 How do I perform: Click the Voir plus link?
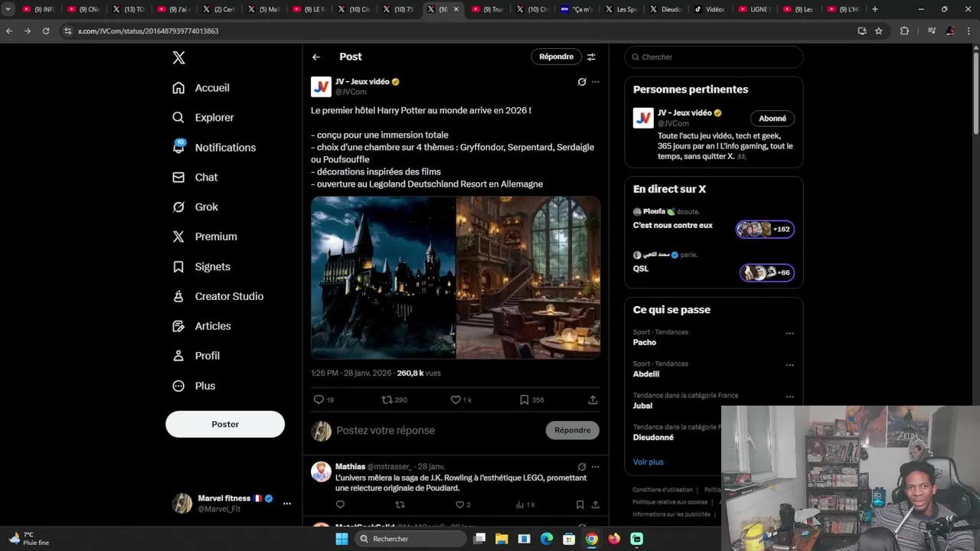click(x=648, y=462)
